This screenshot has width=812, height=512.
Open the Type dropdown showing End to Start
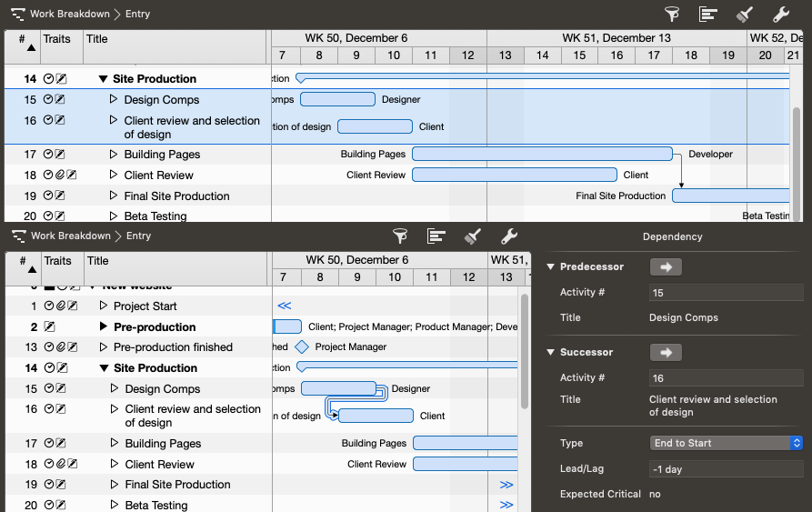point(726,443)
